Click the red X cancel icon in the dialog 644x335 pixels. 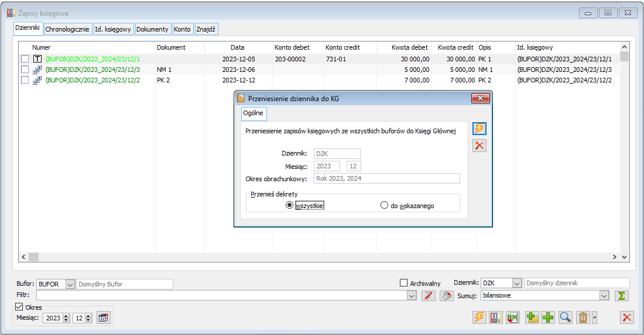coord(479,146)
